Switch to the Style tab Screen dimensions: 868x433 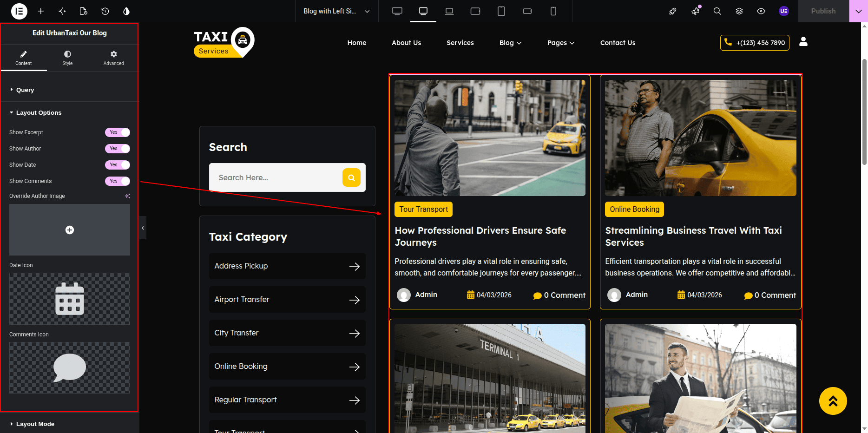pos(68,58)
